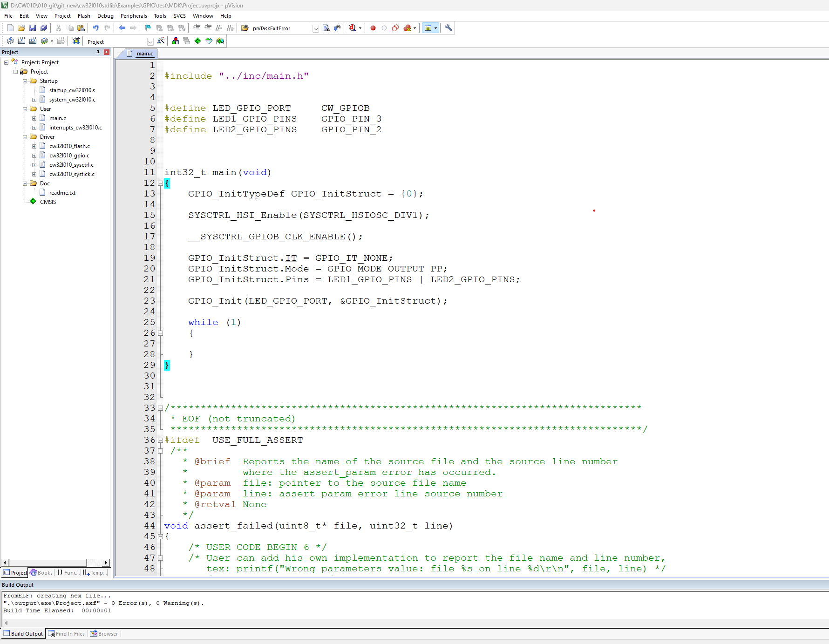Fold the #ifdef block at line 36

click(160, 440)
